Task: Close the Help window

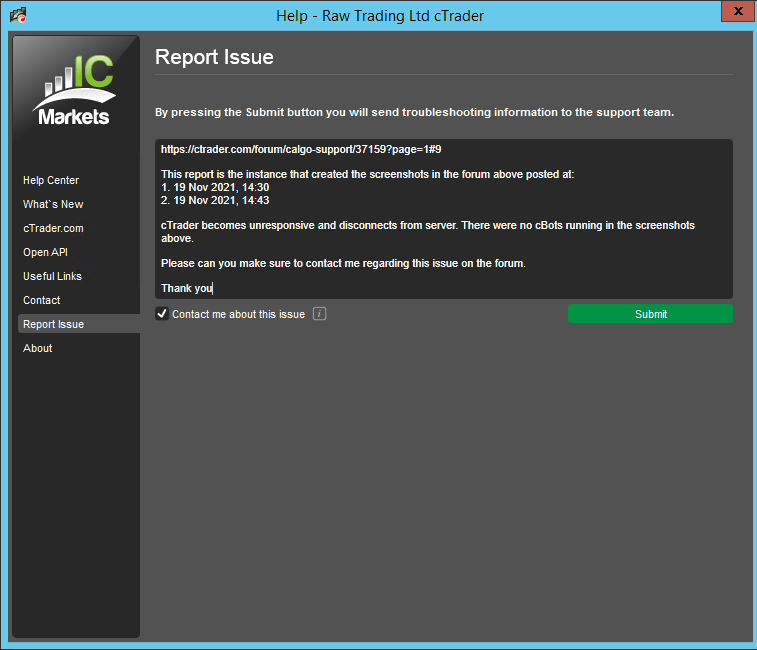Action: [738, 11]
